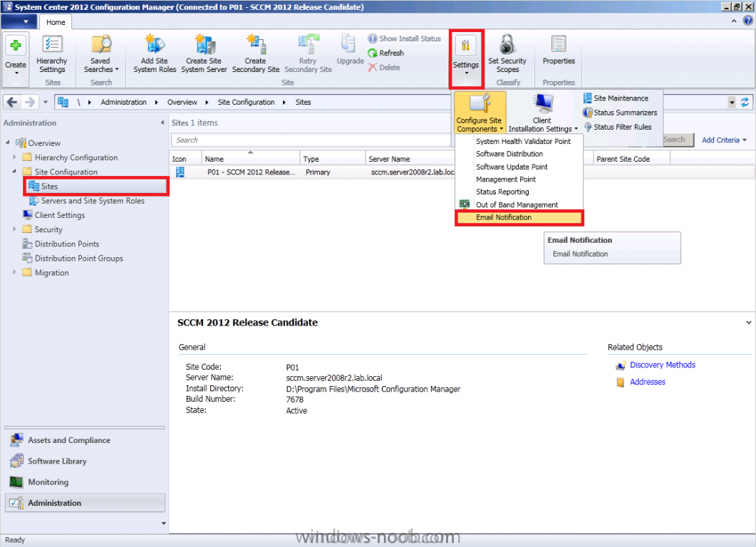Click Show Install Status
The height and width of the screenshot is (547, 756).
[405, 38]
